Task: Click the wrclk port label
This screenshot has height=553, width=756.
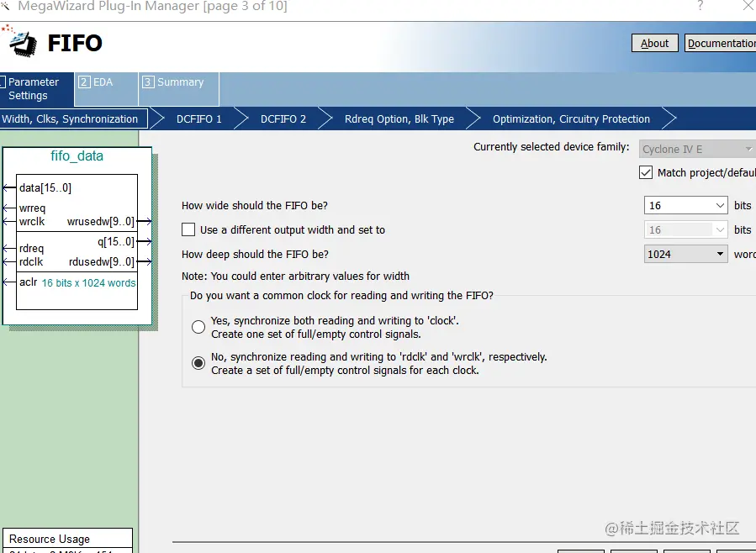Action: click(32, 222)
